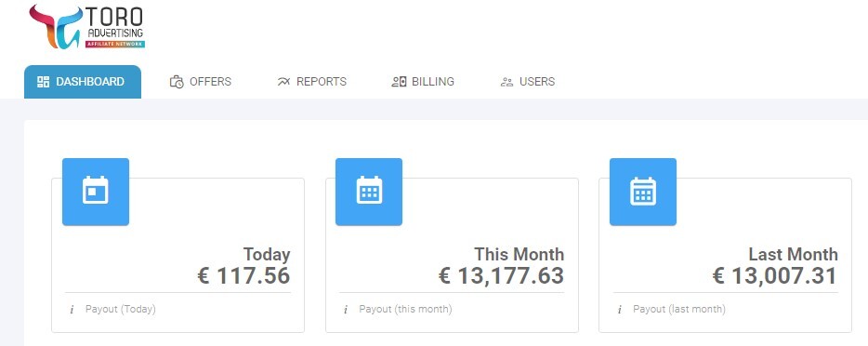Select the Last Month heading text

794,254
